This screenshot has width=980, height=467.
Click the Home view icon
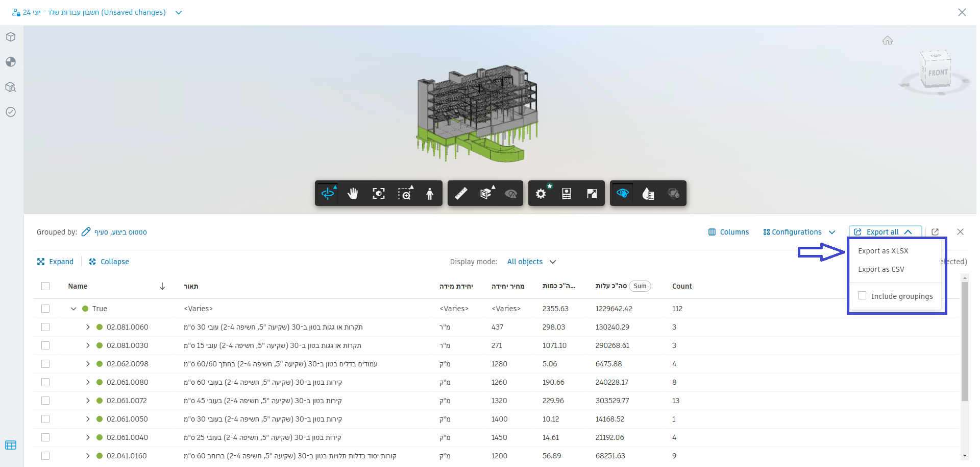click(x=888, y=40)
